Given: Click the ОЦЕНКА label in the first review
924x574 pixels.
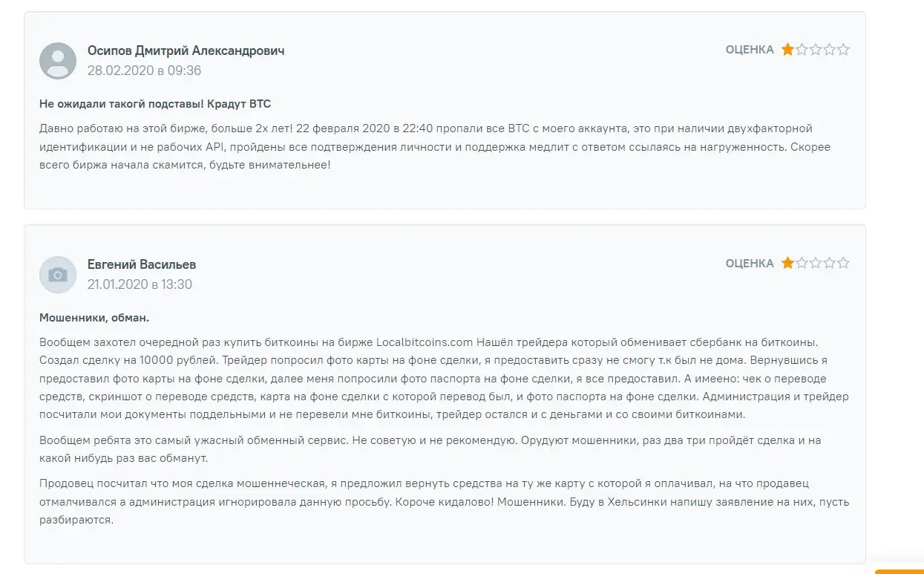Looking at the screenshot, I should click(x=750, y=50).
